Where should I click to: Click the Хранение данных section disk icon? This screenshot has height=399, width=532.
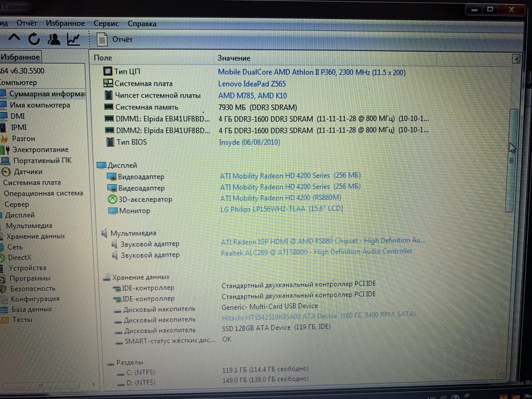[107, 277]
